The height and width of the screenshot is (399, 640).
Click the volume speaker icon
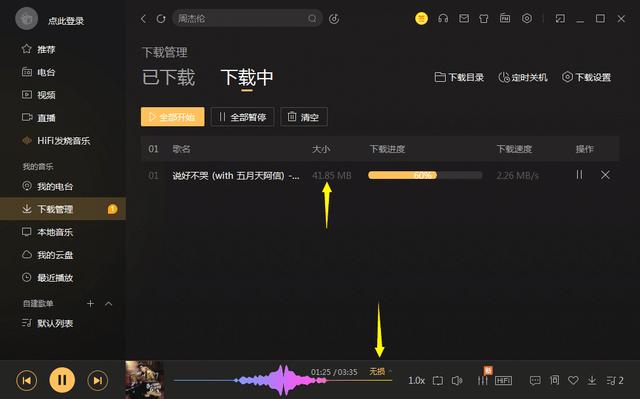coord(457,381)
